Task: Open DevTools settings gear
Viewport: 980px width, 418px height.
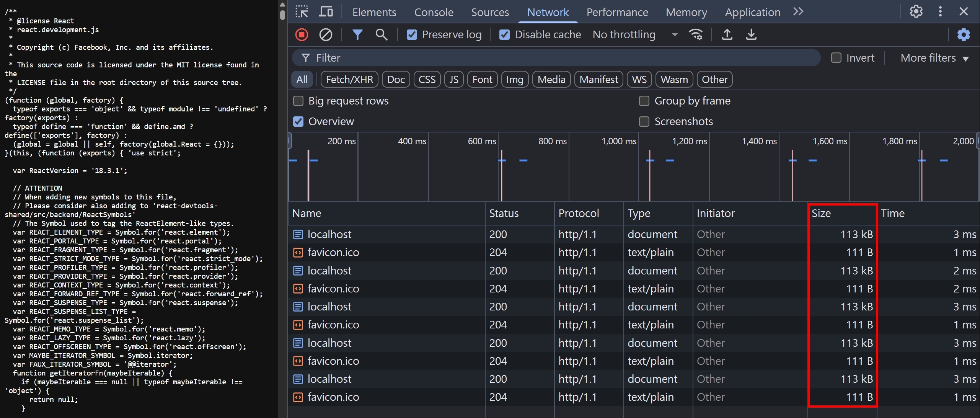Action: pyautogui.click(x=916, y=12)
